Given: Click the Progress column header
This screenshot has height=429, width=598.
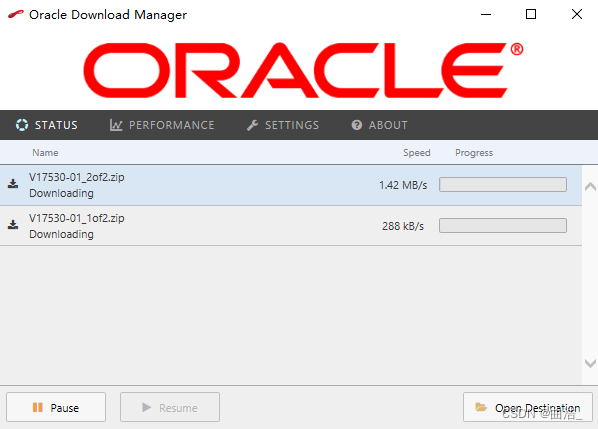Looking at the screenshot, I should tap(474, 153).
